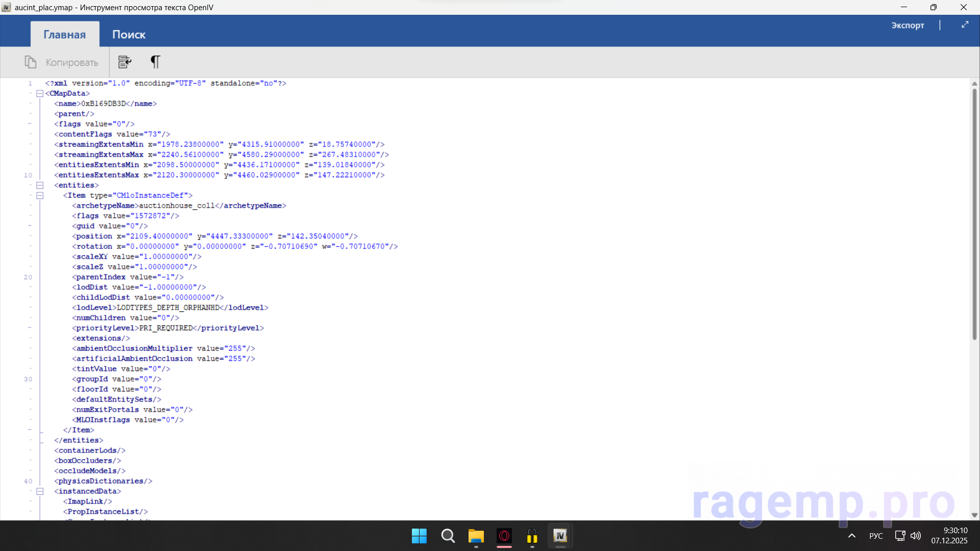Select the Главная tab
The image size is (980, 551).
[64, 34]
